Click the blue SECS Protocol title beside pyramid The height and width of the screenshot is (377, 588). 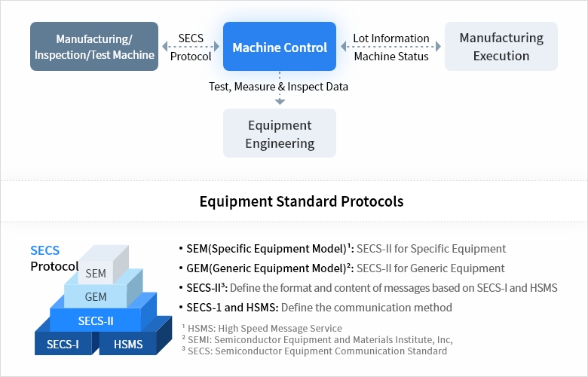coord(45,259)
